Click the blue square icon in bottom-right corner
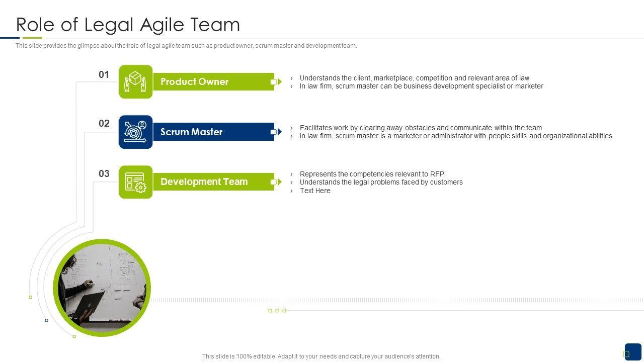This screenshot has height=362, width=644. [632, 351]
